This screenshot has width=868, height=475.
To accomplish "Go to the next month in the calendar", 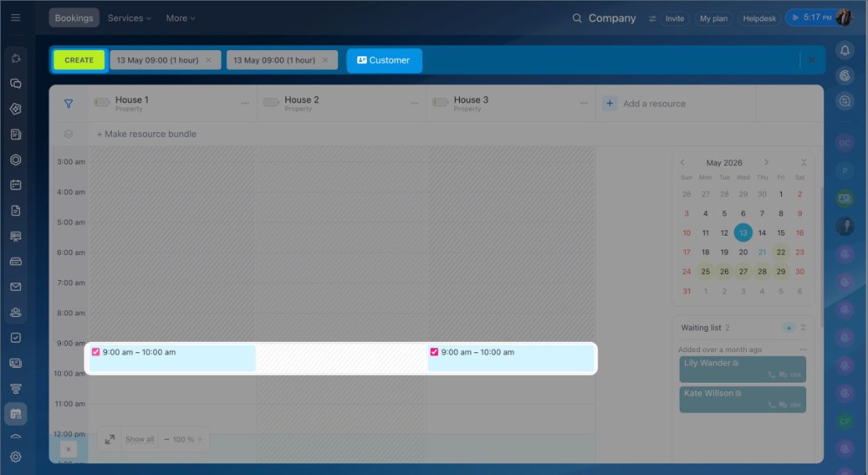I will (766, 163).
